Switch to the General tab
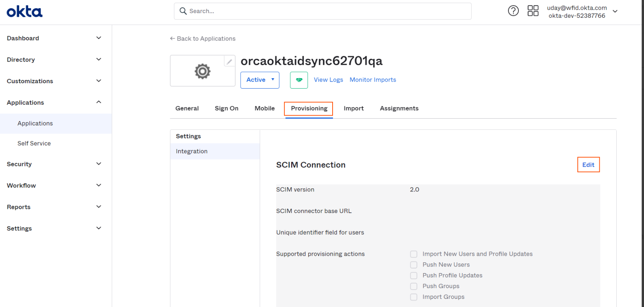 (x=187, y=109)
